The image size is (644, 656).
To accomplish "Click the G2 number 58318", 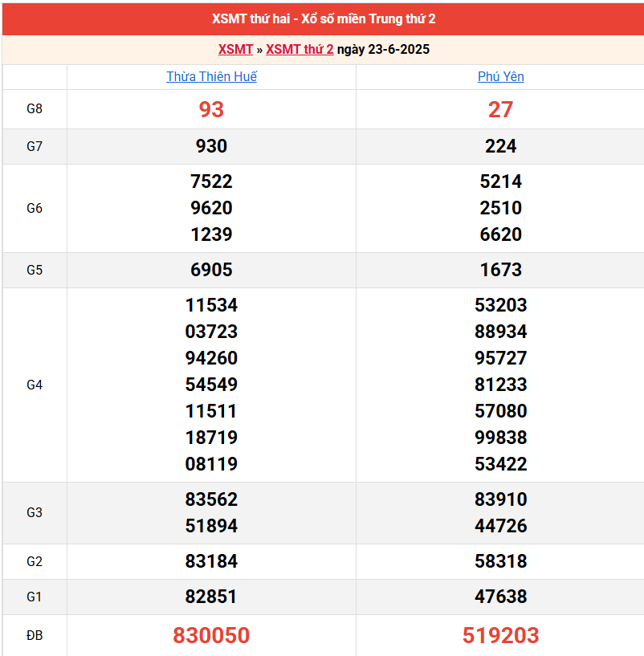I will click(500, 561).
